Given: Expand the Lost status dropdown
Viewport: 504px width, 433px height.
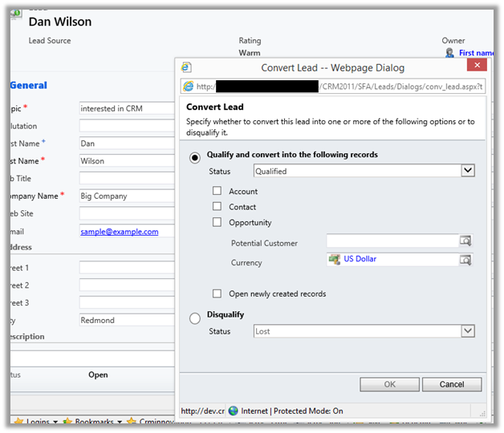Looking at the screenshot, I should (x=468, y=331).
